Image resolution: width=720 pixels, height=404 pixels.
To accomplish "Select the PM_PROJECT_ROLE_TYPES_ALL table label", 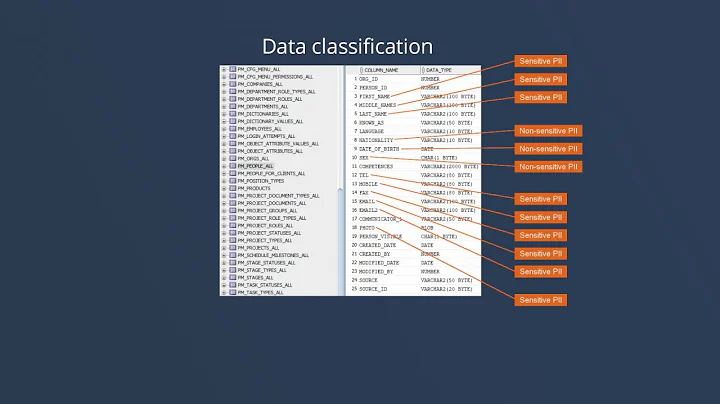I will click(271, 218).
